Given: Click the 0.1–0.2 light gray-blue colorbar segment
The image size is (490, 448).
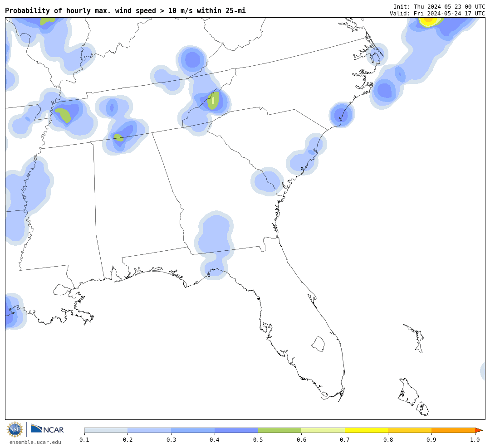Looking at the screenshot, I should click(x=106, y=430).
